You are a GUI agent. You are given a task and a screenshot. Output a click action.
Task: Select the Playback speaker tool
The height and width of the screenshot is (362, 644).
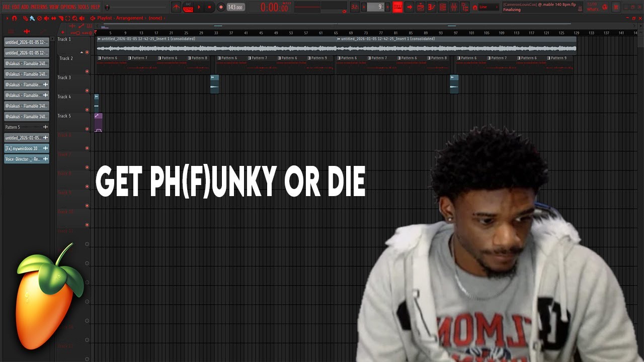tap(82, 18)
